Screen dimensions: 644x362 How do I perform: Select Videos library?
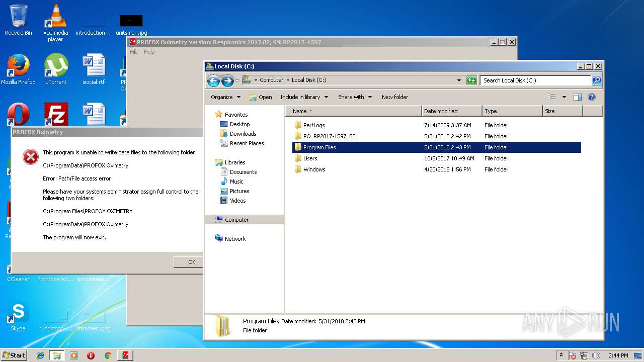click(232, 201)
